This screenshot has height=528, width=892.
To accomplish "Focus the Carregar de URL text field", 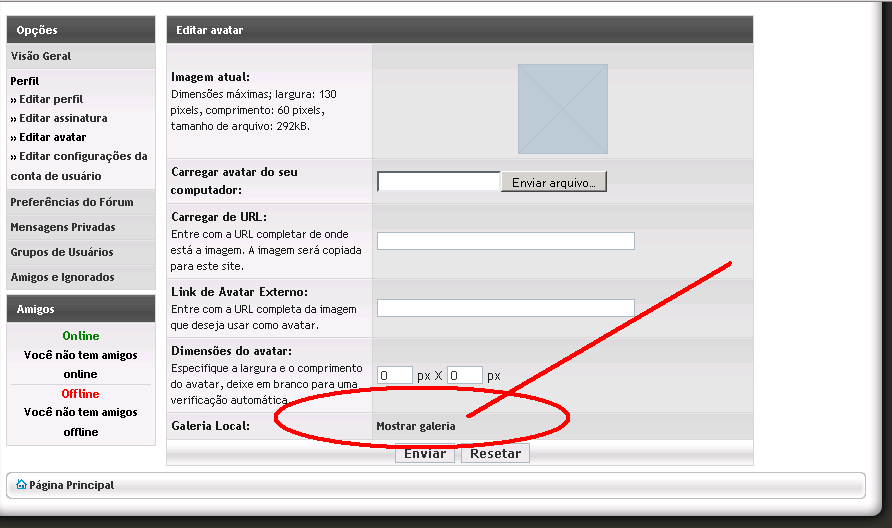I will (x=505, y=241).
